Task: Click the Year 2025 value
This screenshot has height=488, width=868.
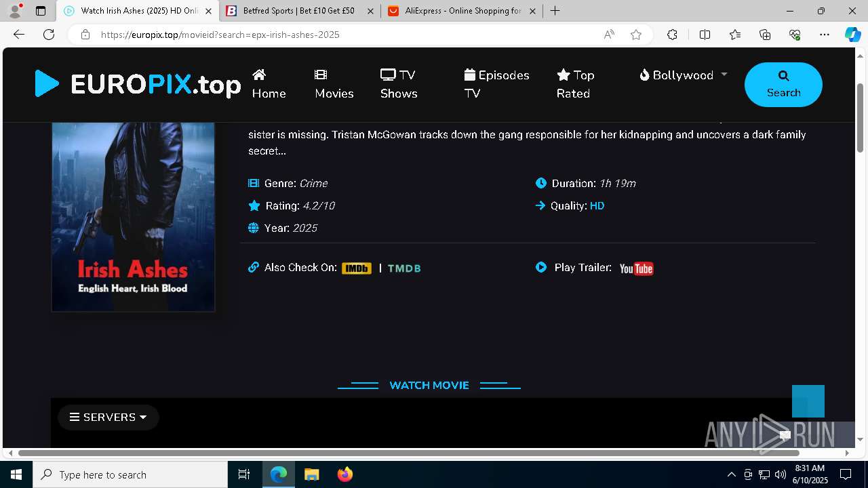Action: tap(305, 228)
